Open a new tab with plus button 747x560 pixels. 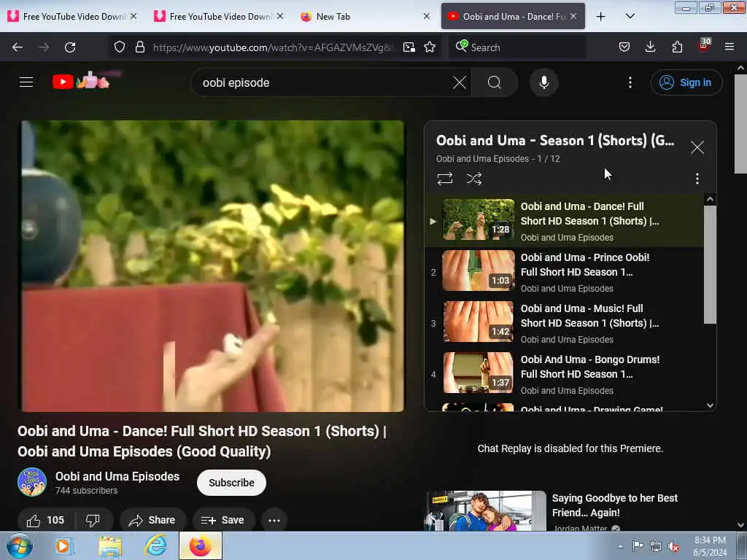601,17
